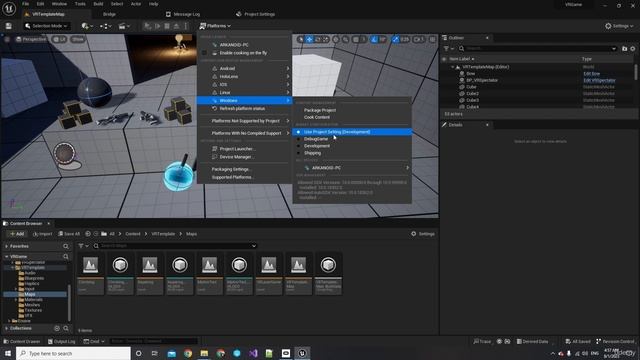The height and width of the screenshot is (360, 640).
Task: Click the Outliner search field
Action: tap(538, 49)
